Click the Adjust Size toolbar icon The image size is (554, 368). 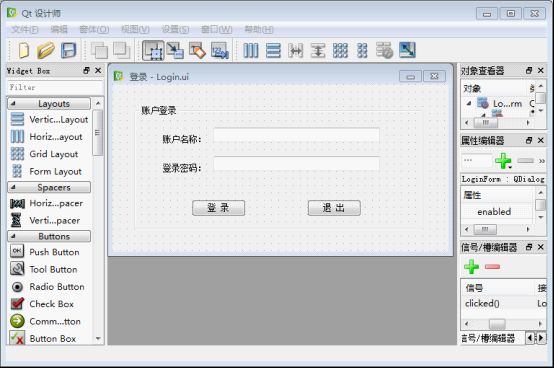coord(407,50)
